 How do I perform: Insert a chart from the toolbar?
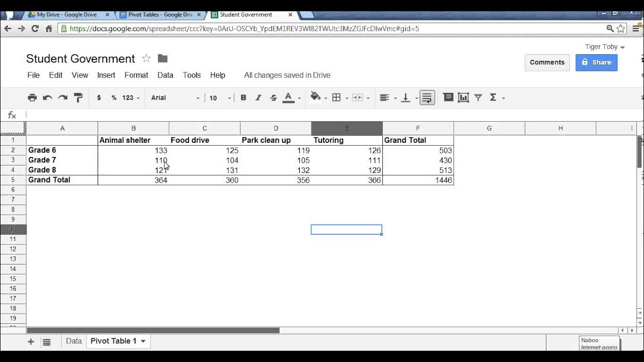coord(463,98)
